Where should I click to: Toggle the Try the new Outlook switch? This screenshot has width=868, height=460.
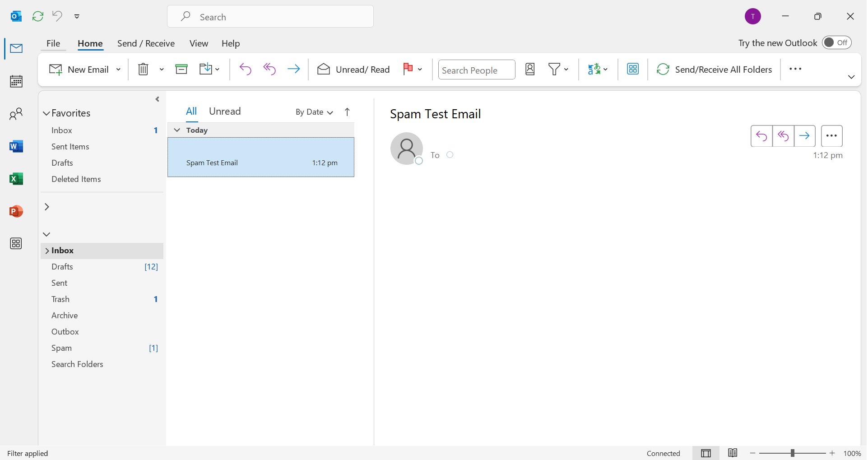tap(836, 42)
